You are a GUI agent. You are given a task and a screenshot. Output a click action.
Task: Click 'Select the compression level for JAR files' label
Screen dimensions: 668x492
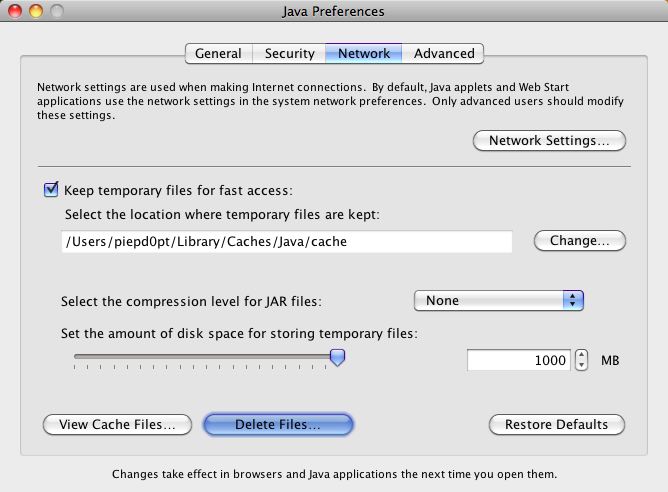(191, 302)
